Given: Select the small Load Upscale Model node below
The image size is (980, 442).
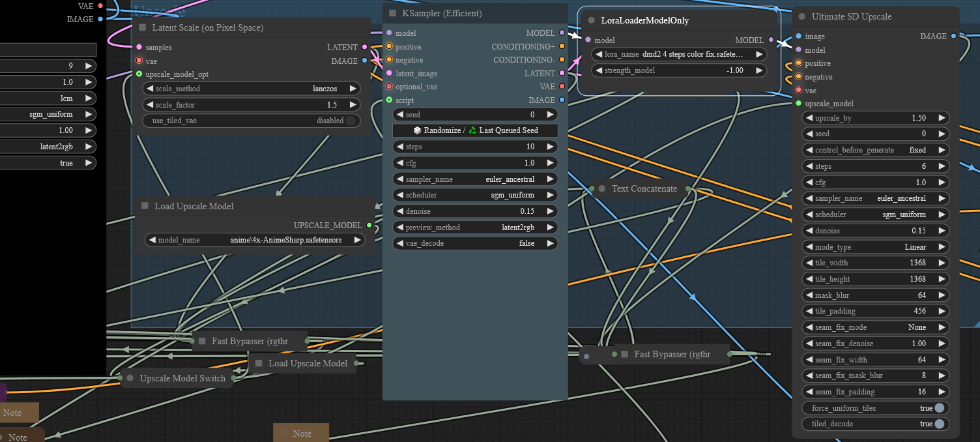Looking at the screenshot, I should point(303,363).
